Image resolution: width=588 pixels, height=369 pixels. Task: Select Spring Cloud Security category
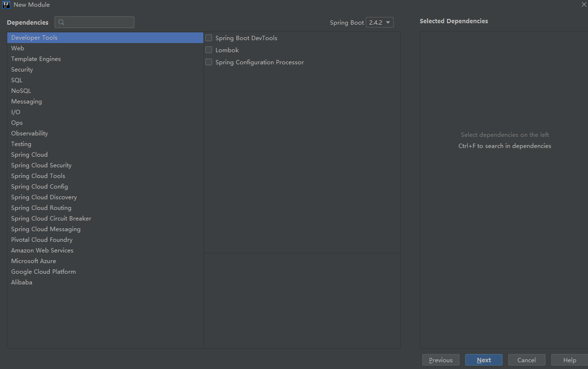[x=105, y=165]
